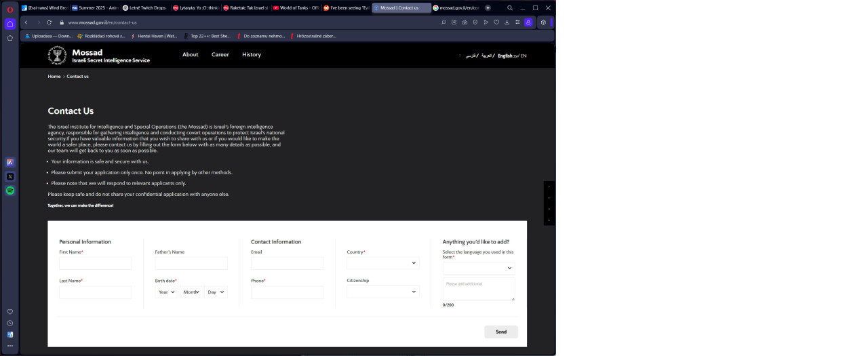Open the History menu in site header

tap(252, 54)
